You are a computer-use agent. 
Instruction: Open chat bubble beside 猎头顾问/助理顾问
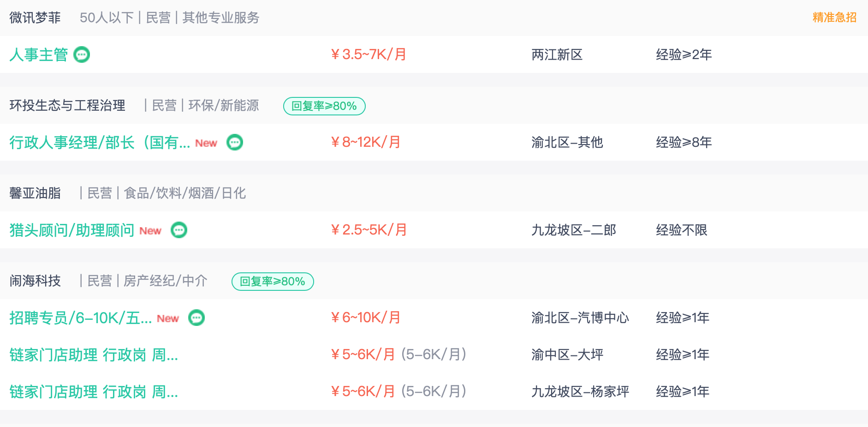click(179, 230)
